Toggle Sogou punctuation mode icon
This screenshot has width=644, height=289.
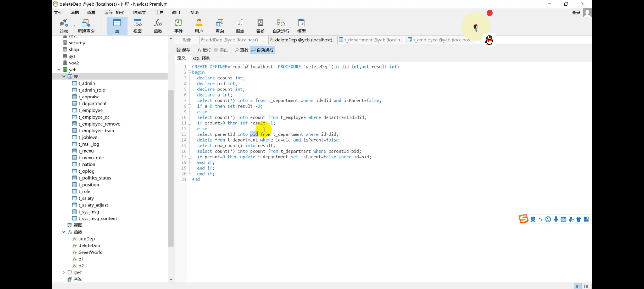tap(540, 219)
